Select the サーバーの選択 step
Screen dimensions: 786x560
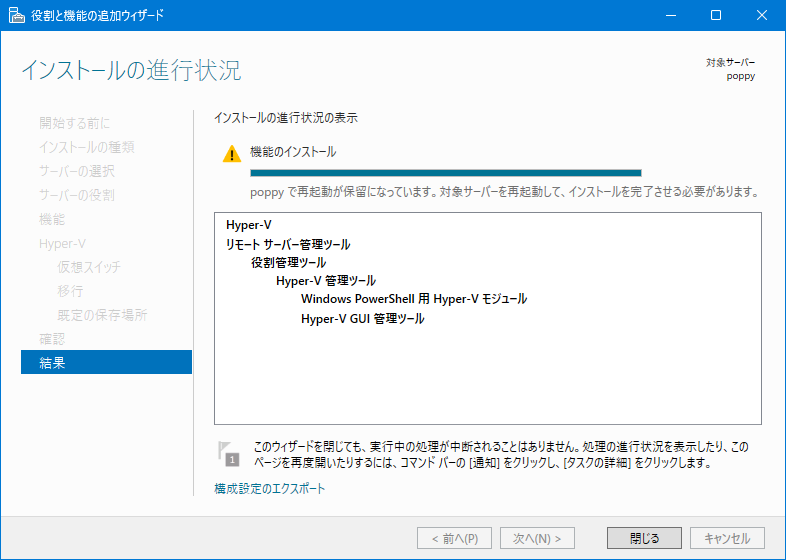pos(77,171)
